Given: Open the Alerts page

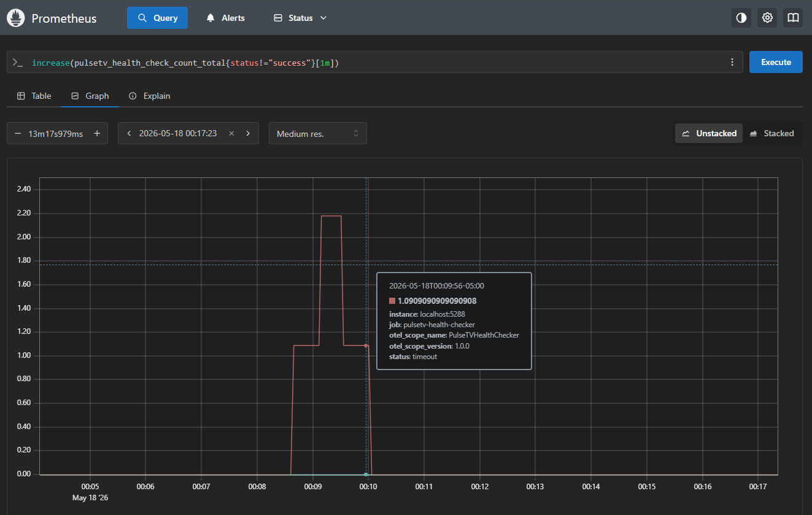Looking at the screenshot, I should point(225,18).
